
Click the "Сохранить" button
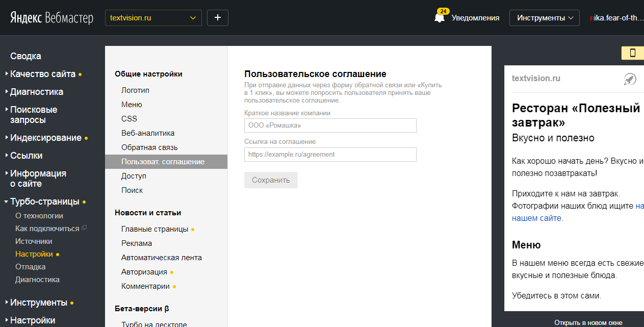271,180
